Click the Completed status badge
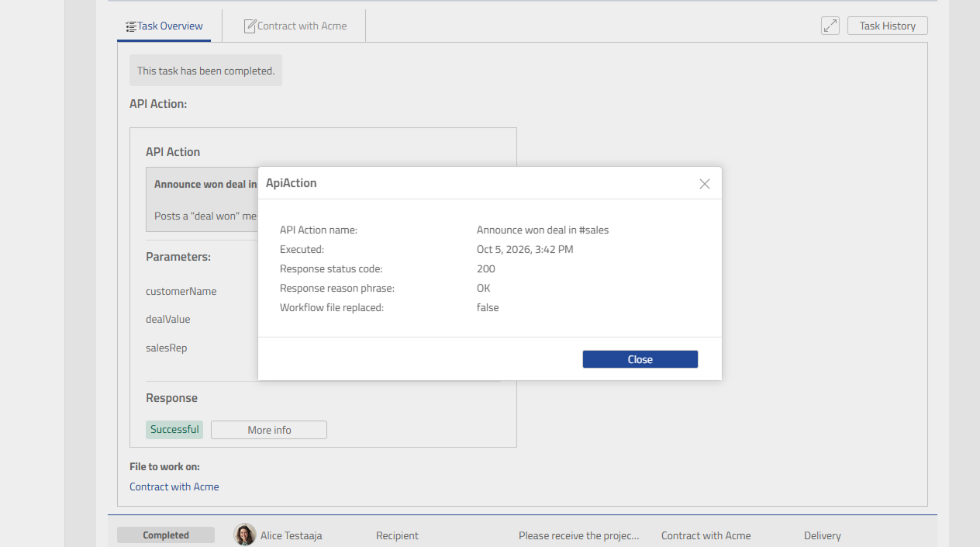 tap(166, 535)
